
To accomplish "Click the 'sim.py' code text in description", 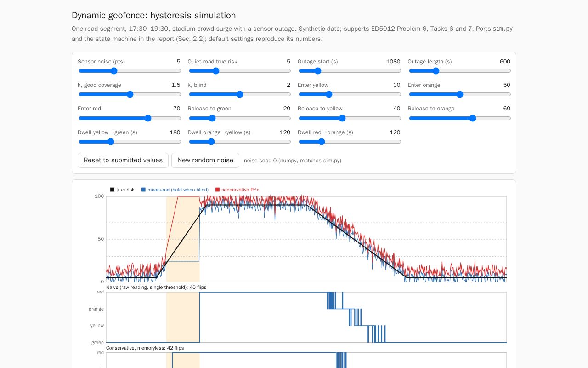I will tap(503, 29).
